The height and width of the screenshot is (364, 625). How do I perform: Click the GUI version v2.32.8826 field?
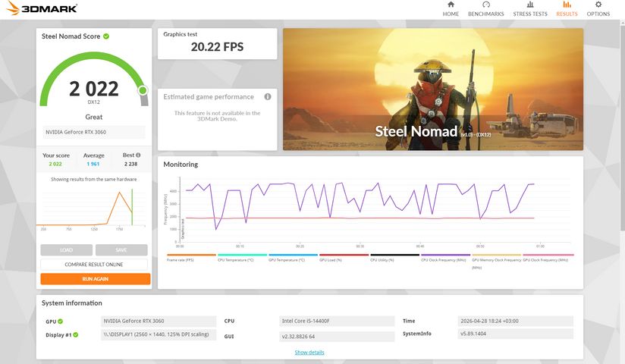coord(337,337)
